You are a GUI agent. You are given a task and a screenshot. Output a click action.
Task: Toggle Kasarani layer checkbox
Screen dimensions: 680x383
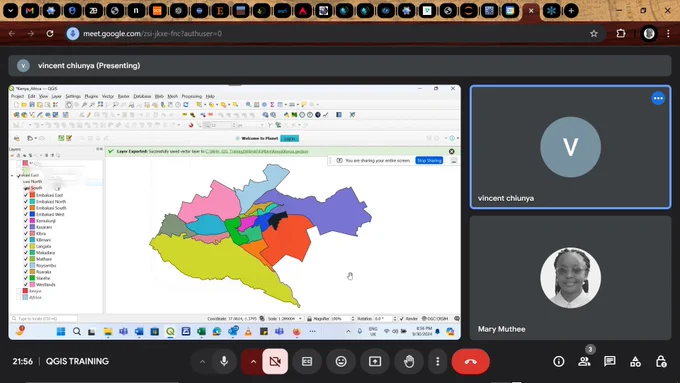click(x=26, y=227)
